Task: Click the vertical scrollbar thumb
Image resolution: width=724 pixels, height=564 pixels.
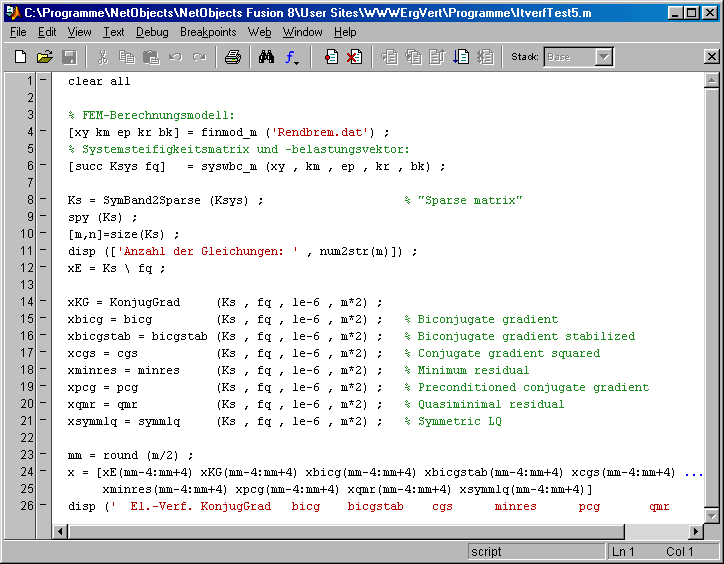Action: point(711,297)
